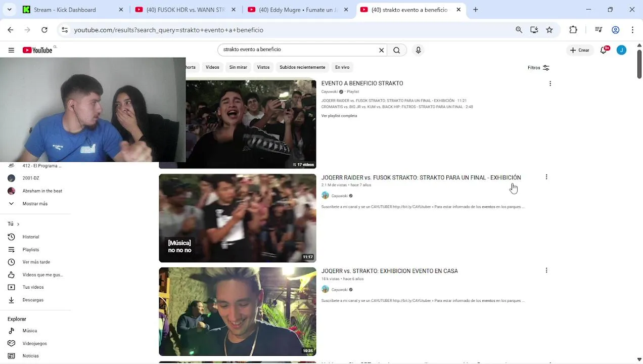Select the En vivo filter chip
The height and width of the screenshot is (364, 643).
click(342, 67)
